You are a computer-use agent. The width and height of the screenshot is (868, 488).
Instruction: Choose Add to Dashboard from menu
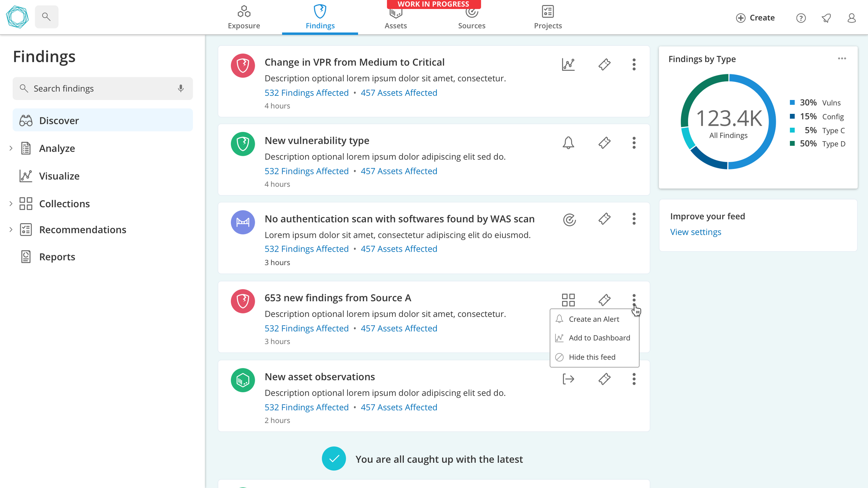(599, 338)
